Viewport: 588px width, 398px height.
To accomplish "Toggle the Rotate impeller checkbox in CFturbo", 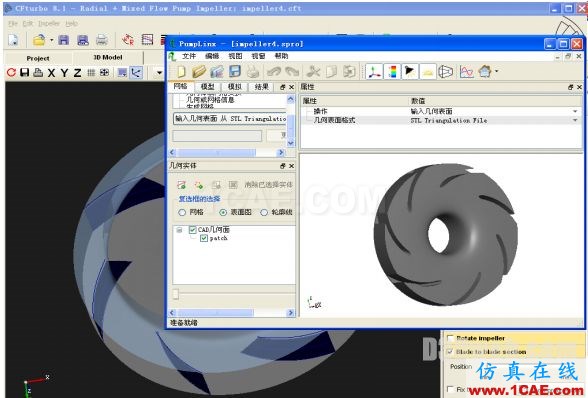I will tap(450, 338).
